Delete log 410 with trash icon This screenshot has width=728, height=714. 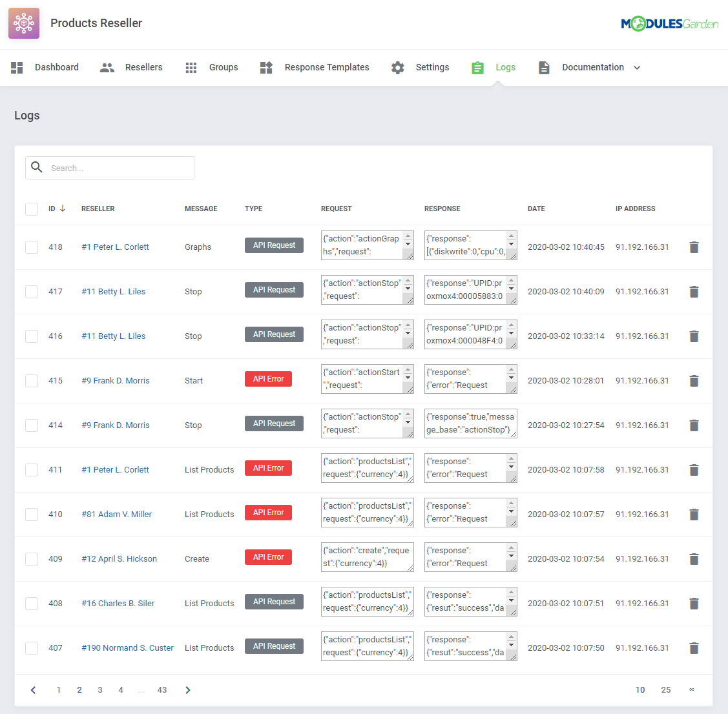[x=694, y=515]
